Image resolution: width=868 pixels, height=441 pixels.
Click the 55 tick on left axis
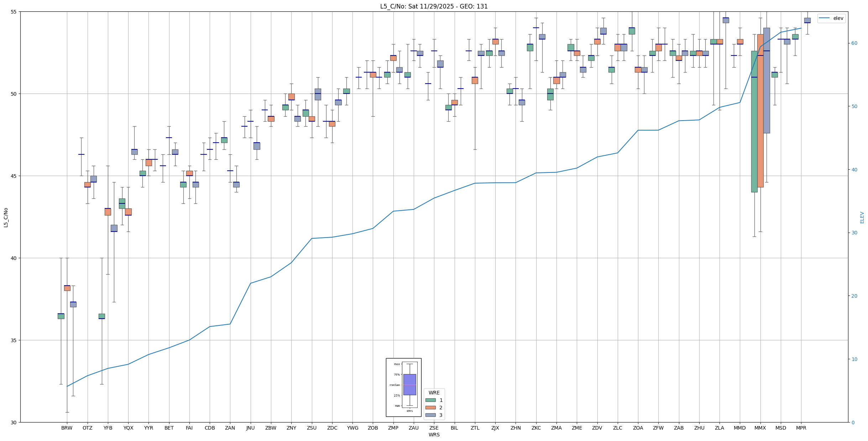(x=14, y=12)
